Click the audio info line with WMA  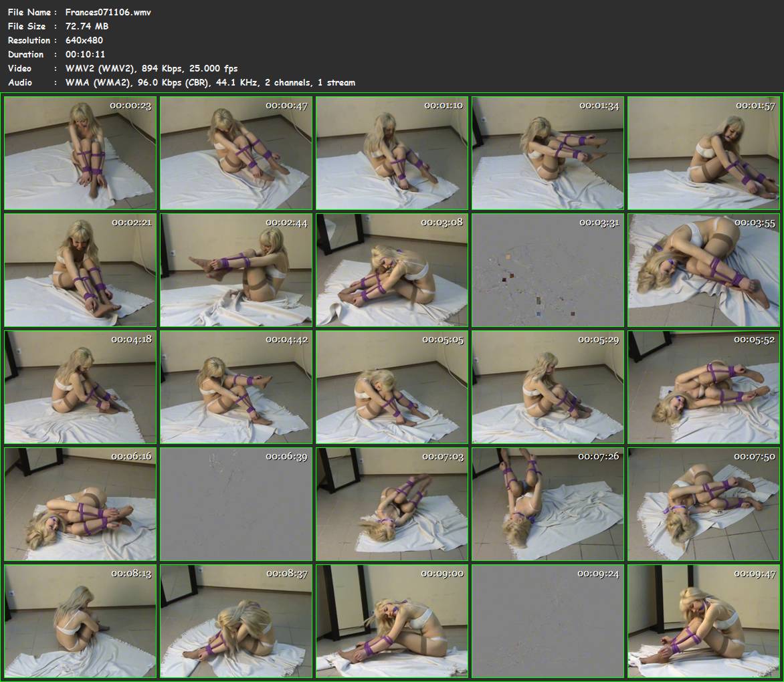210,82
